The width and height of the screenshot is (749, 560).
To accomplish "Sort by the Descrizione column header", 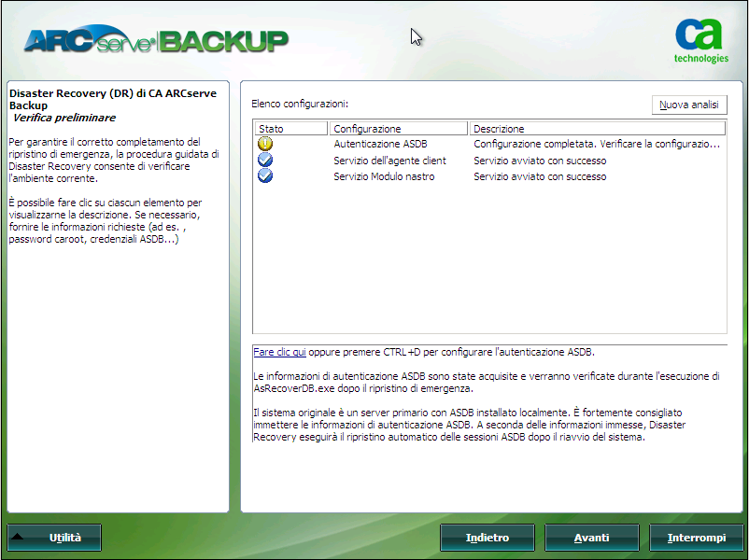I will click(x=598, y=129).
